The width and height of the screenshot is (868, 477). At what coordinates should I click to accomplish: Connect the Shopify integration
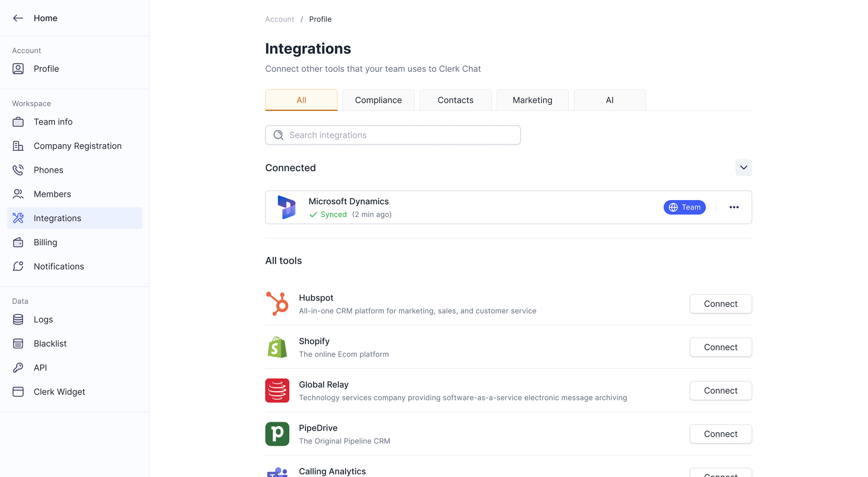click(720, 347)
